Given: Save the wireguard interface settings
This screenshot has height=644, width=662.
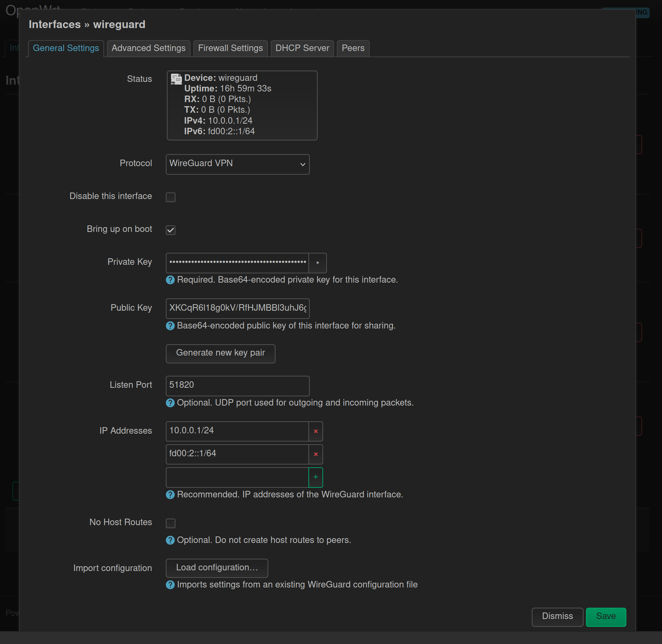Looking at the screenshot, I should pyautogui.click(x=606, y=617).
